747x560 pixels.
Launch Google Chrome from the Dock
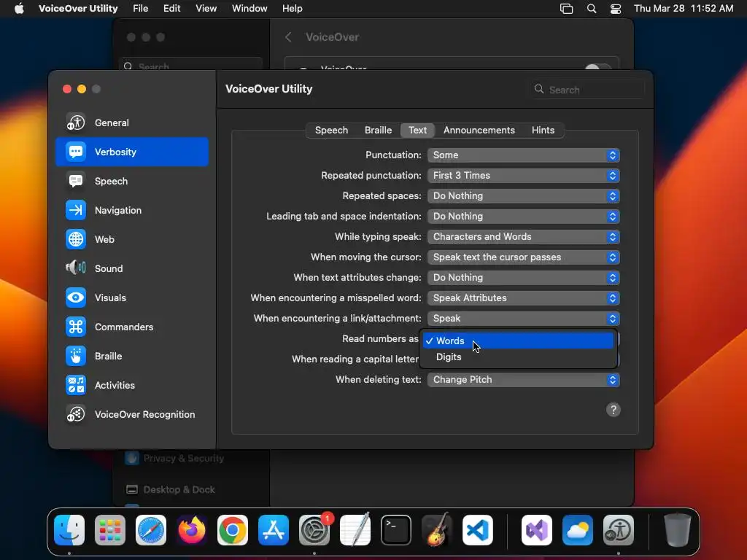233,530
